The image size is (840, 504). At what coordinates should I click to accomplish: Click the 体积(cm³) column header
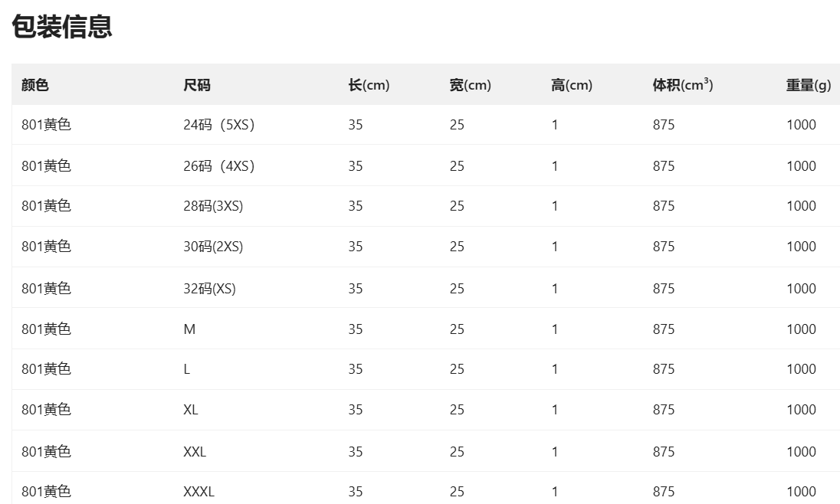click(682, 85)
